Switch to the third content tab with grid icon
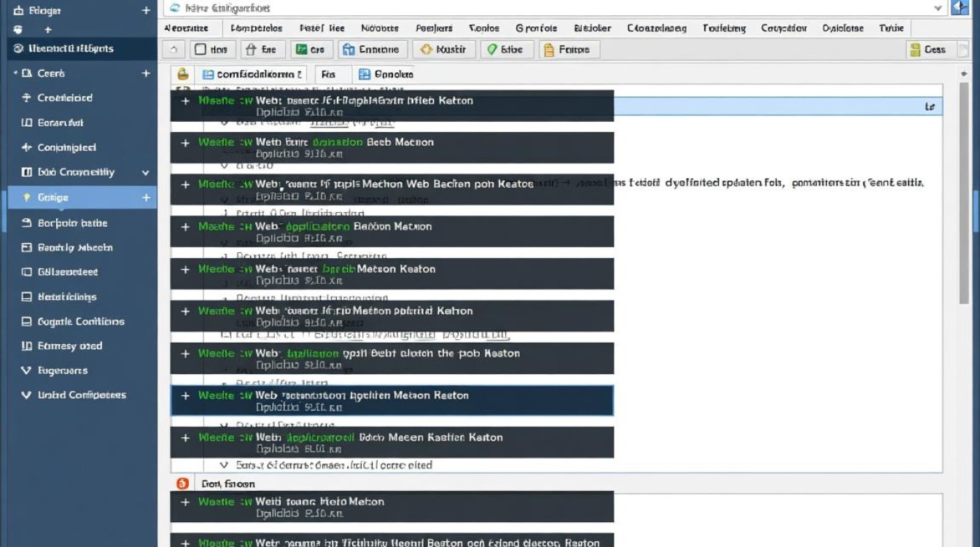The image size is (980, 547). pyautogui.click(x=385, y=74)
